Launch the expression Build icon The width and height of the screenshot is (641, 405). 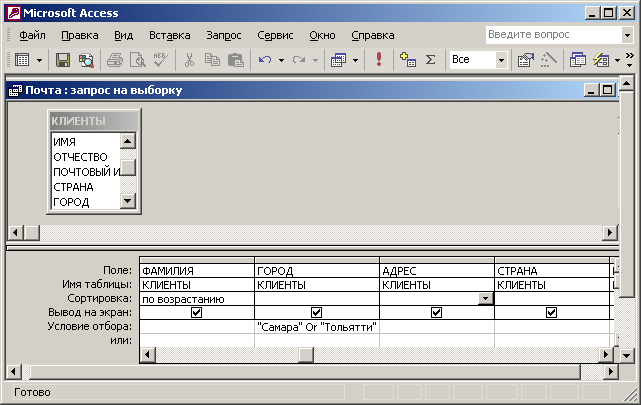click(x=548, y=60)
